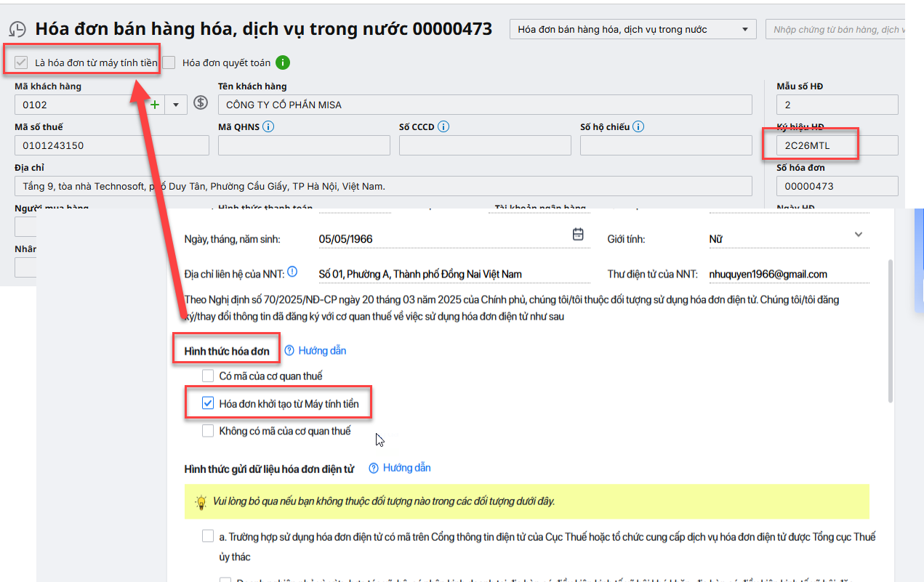Click info icon next to Địa chỉ liên hệ của NNT
This screenshot has height=582, width=924.
pyautogui.click(x=292, y=272)
